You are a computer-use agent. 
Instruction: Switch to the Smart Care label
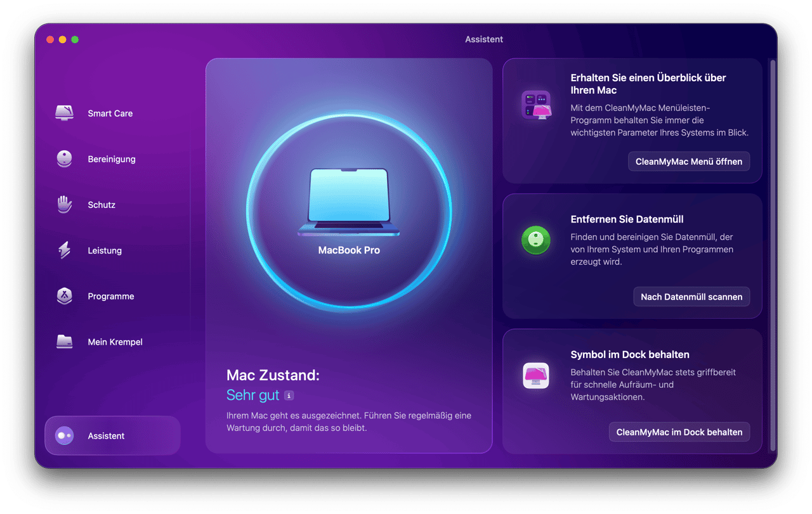[x=110, y=113]
